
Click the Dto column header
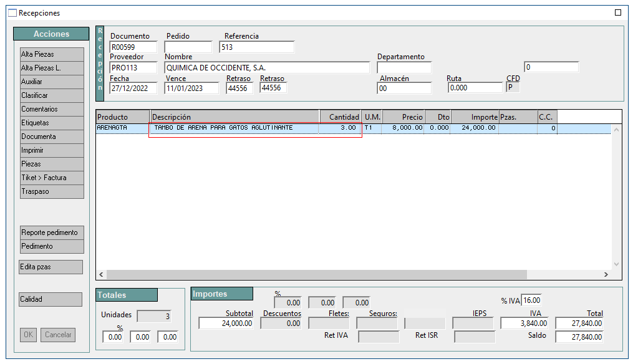point(438,117)
